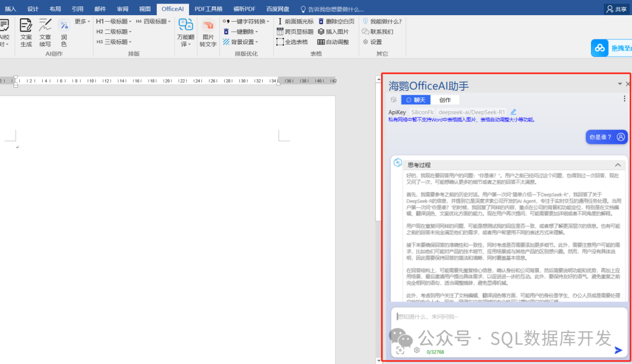Open the 引用 ribbon tab
632x364 pixels.
click(x=77, y=9)
